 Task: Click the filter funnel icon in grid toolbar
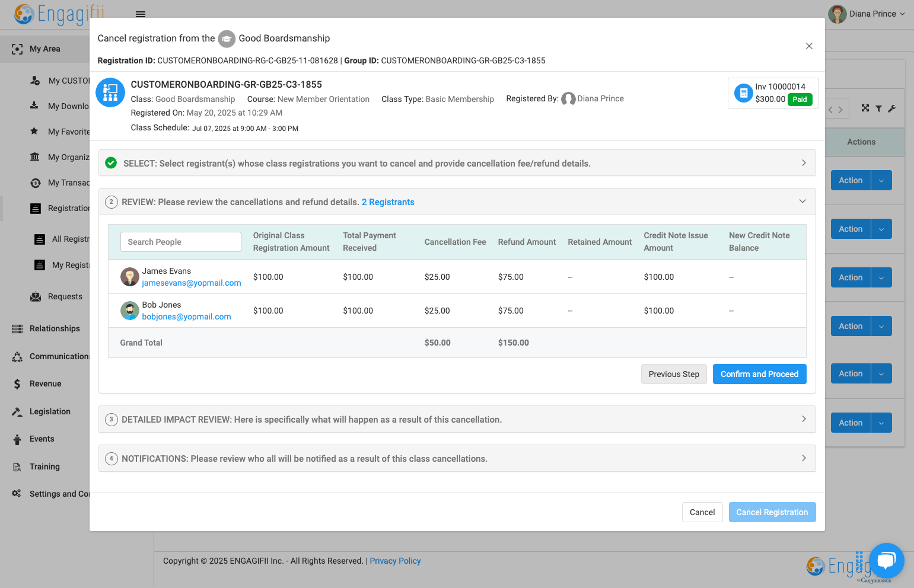(878, 108)
